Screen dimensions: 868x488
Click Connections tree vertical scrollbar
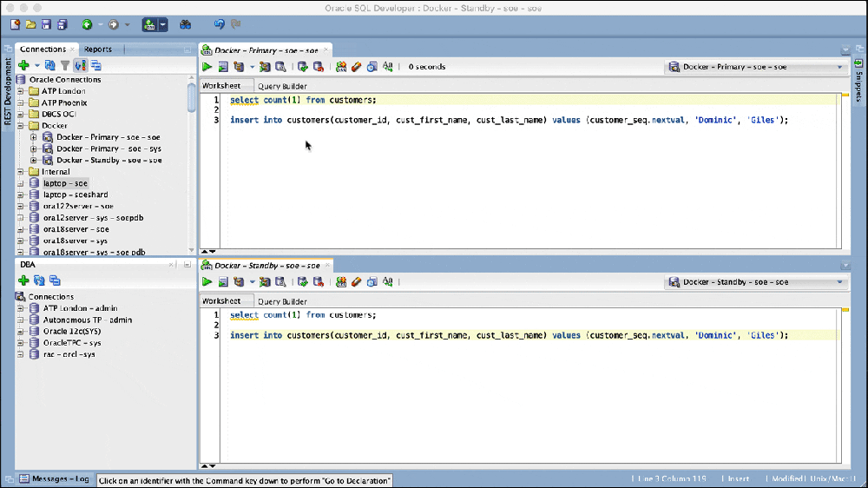(192, 97)
